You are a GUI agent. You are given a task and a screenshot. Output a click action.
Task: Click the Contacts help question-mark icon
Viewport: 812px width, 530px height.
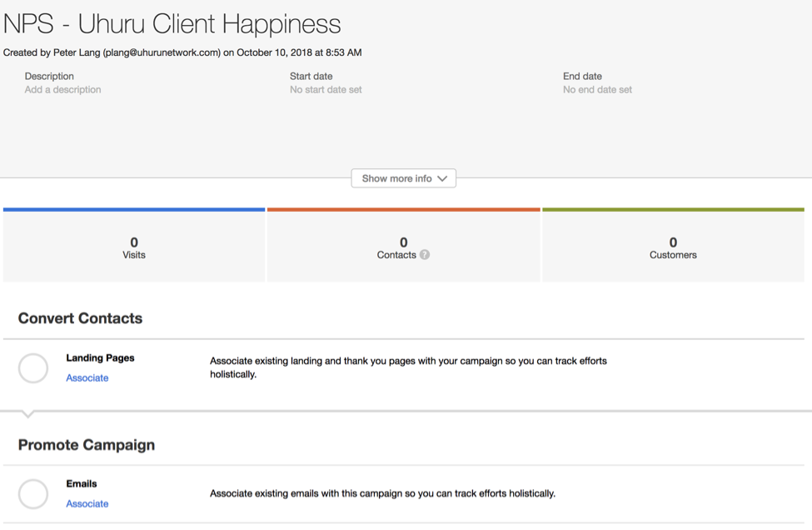[x=425, y=255]
